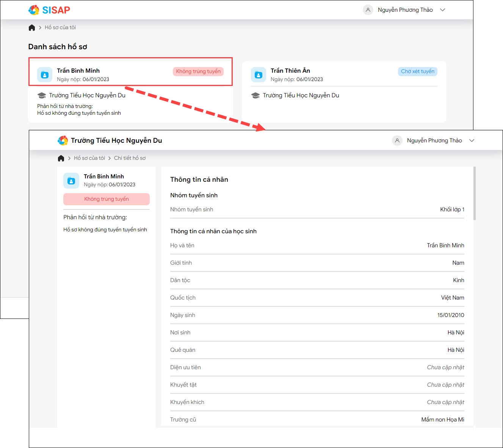Expand the account chevron in the detail-page header
503x448 pixels.
point(472,140)
